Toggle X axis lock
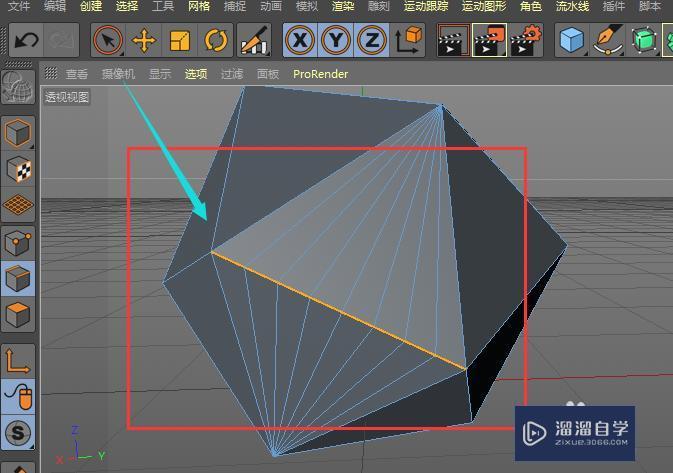Screen dimensions: 673x473 300,41
